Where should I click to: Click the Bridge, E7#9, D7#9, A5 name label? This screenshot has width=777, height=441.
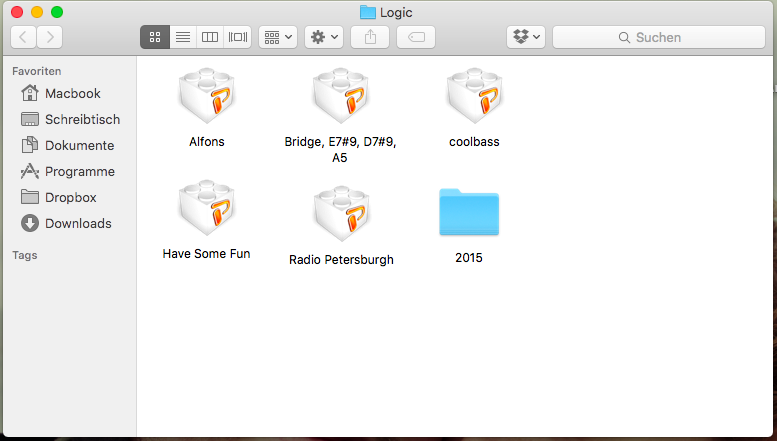coord(340,150)
